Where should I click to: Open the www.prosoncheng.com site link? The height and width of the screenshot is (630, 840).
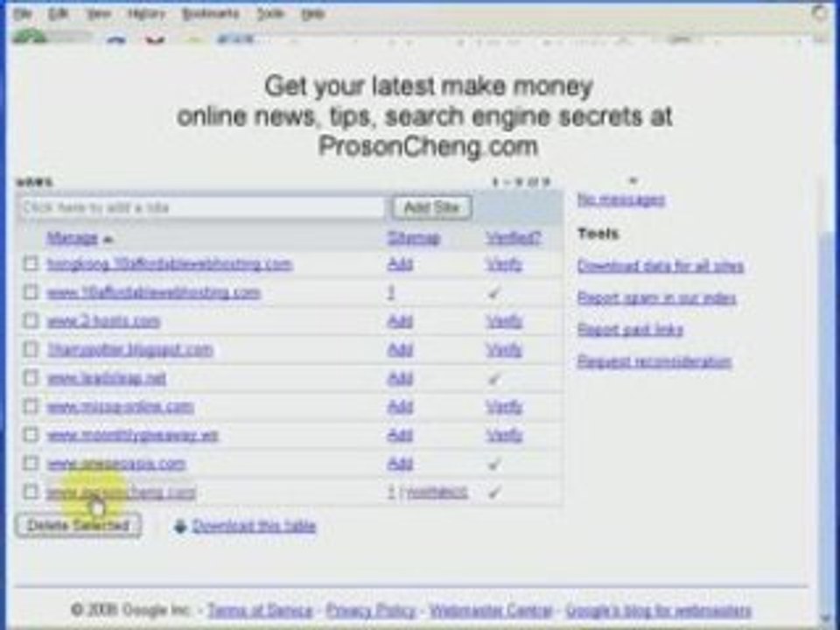[122, 492]
